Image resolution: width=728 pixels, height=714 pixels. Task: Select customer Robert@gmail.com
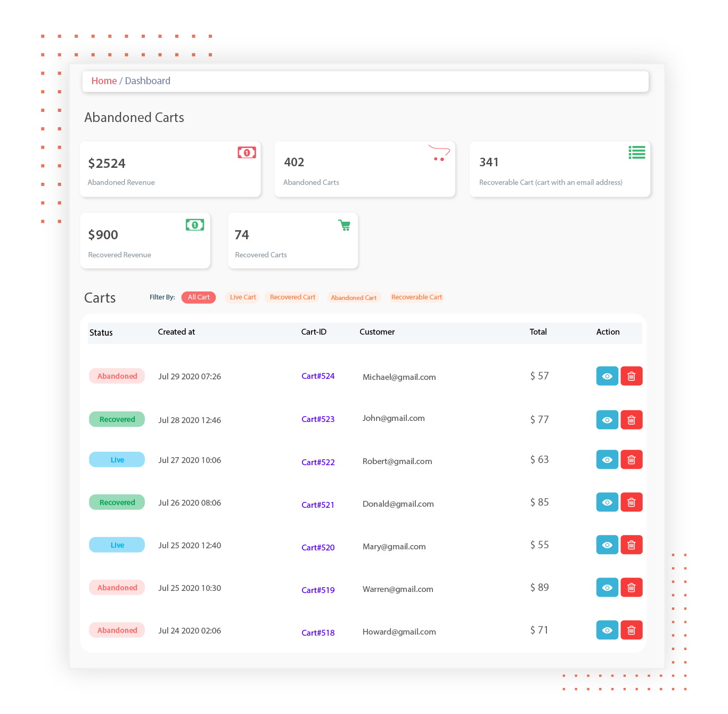397,461
